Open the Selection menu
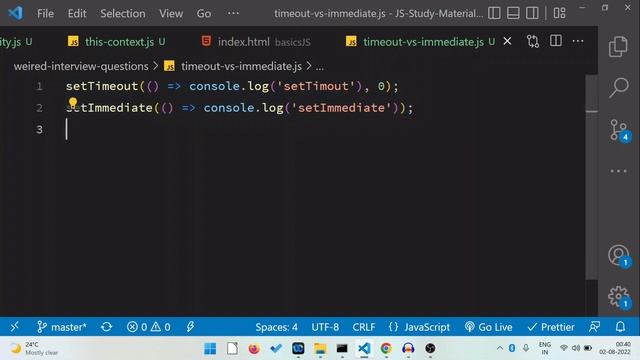Image resolution: width=640 pixels, height=360 pixels. [x=123, y=13]
